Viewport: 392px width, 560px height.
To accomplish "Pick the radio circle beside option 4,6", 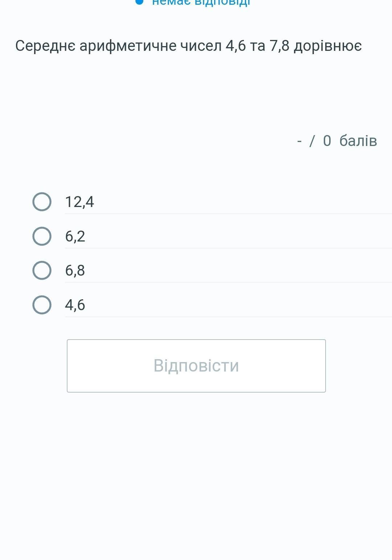I will 42,305.
